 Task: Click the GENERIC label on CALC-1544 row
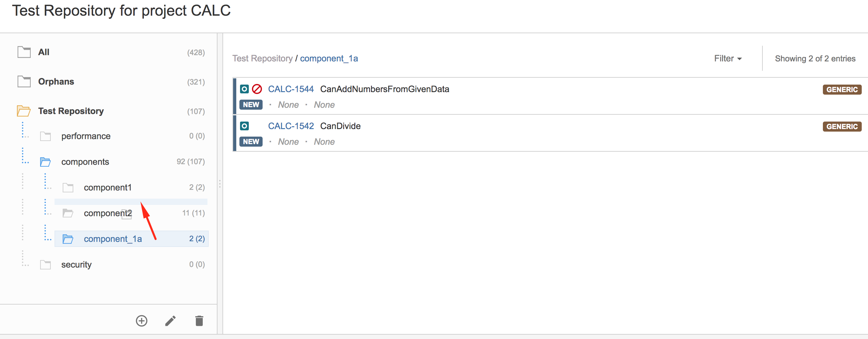[x=842, y=90]
